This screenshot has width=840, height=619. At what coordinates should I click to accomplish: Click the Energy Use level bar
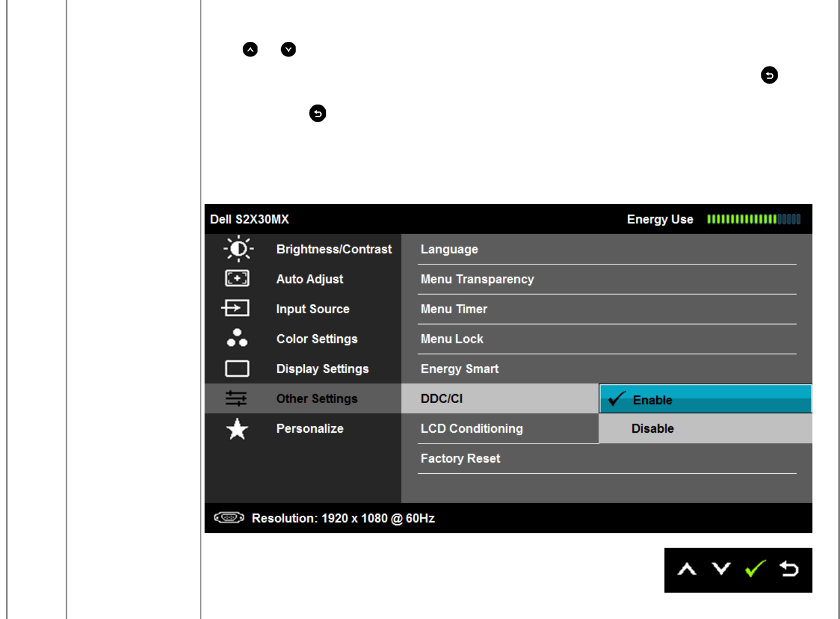click(x=753, y=219)
